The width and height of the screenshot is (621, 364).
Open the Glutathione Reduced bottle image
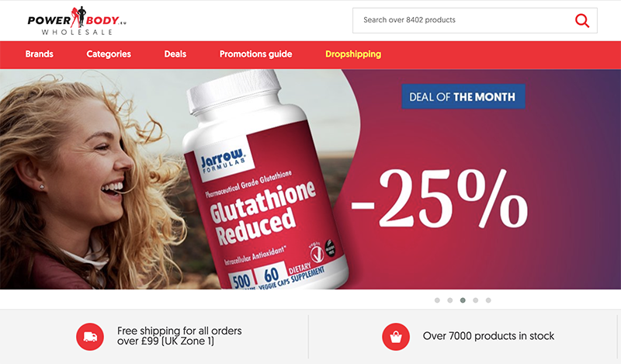pos(265,180)
